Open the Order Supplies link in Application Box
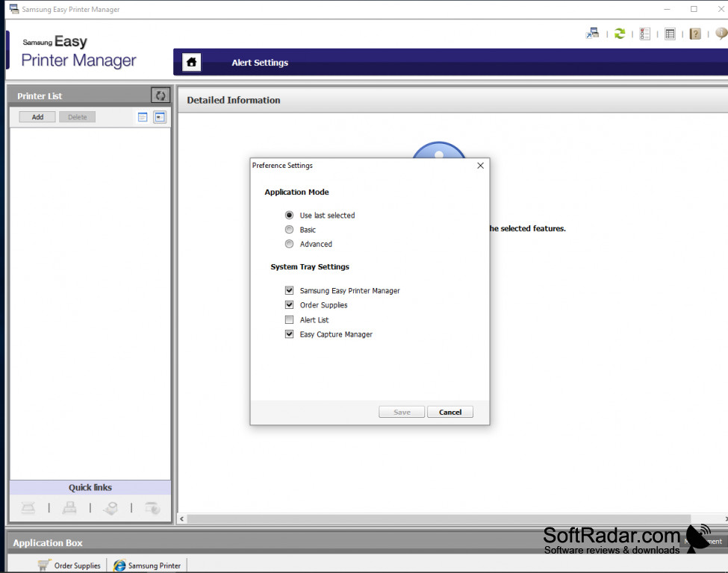728x573 pixels. pos(77,566)
